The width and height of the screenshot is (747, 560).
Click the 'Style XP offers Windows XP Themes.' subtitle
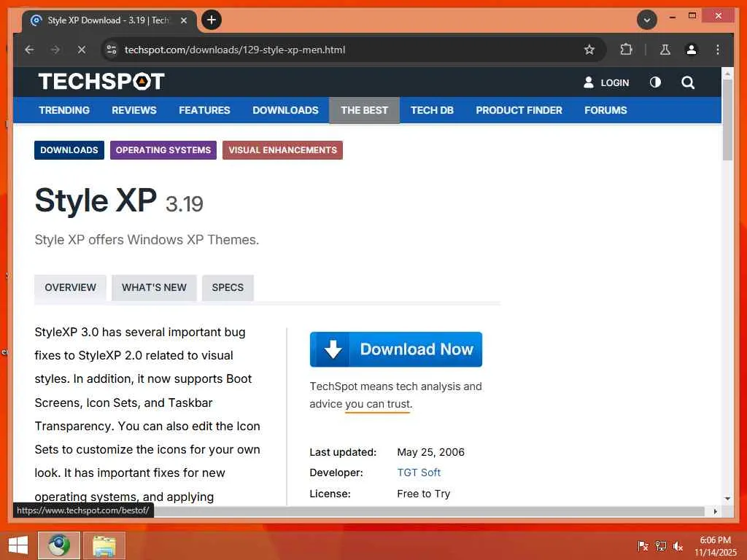click(x=147, y=239)
